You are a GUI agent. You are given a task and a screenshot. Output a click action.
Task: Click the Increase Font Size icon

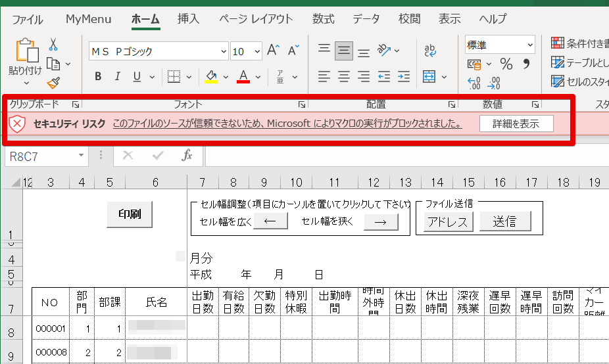click(274, 51)
